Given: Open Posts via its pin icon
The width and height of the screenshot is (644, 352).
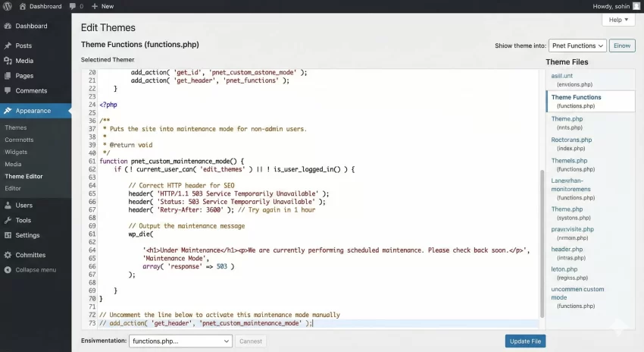Looking at the screenshot, I should 8,46.
